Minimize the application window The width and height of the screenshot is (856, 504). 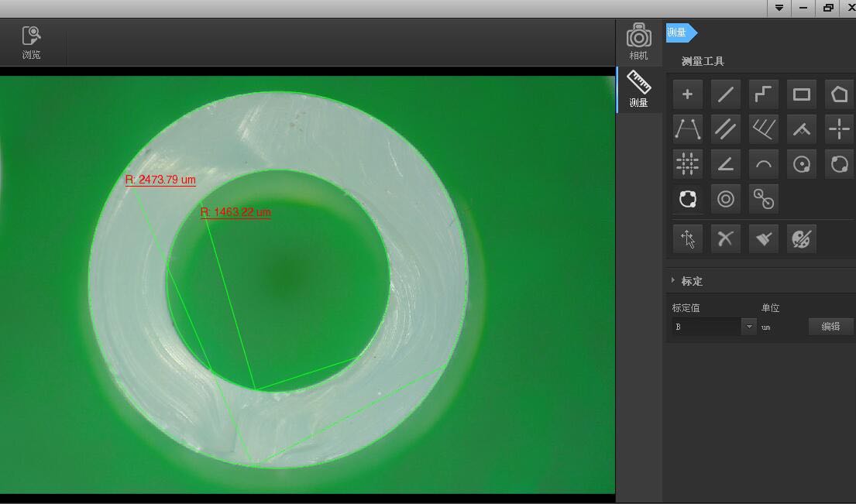[x=803, y=8]
